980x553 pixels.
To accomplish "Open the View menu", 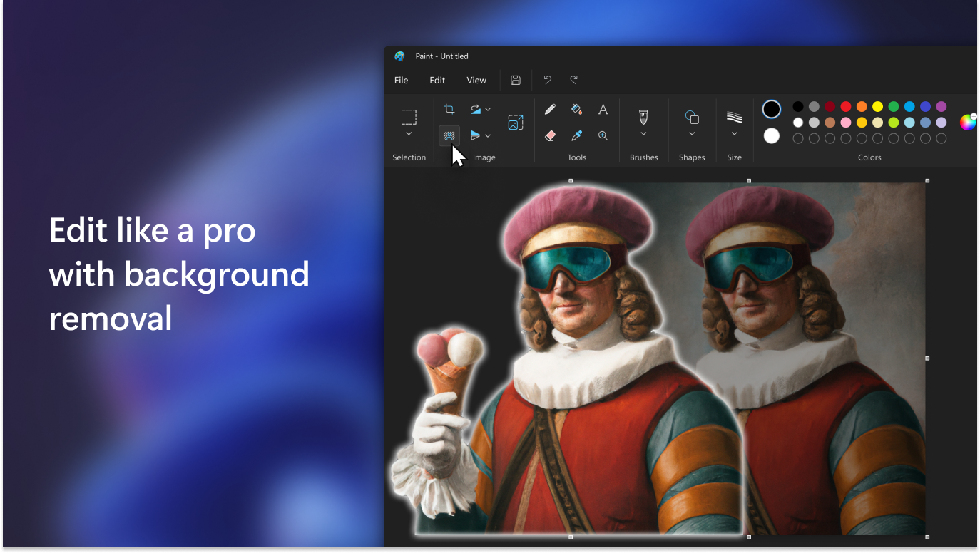I will tap(476, 80).
